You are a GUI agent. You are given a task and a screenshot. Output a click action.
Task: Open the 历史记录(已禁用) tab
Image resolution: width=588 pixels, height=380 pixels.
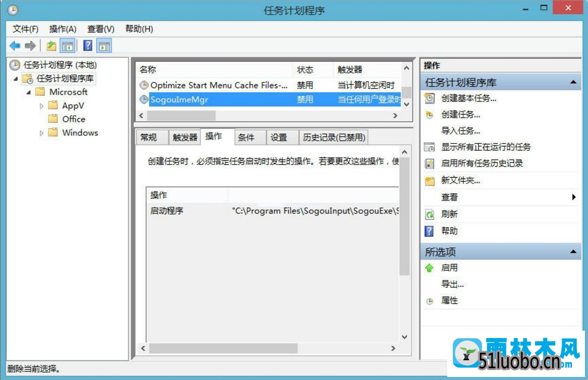click(334, 138)
